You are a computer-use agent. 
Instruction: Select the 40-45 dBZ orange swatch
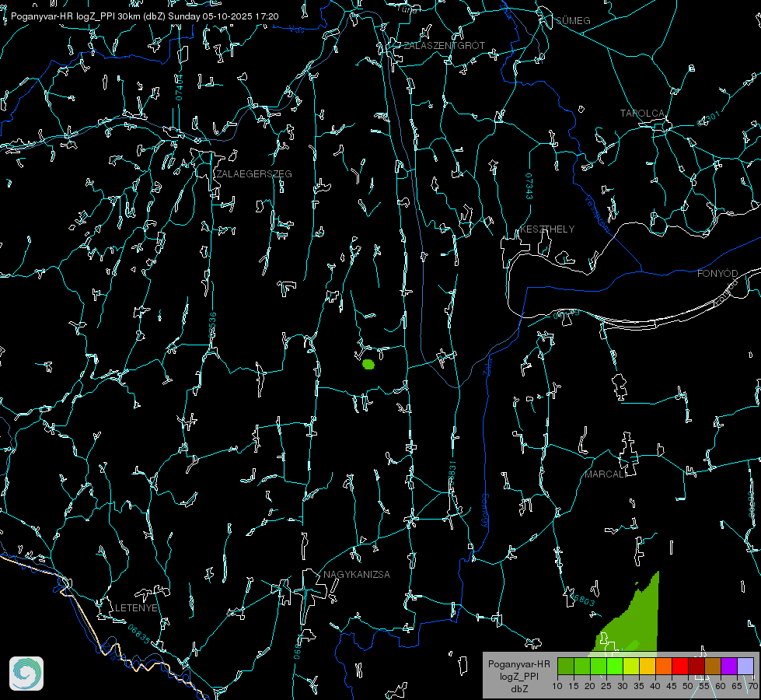[x=664, y=666]
